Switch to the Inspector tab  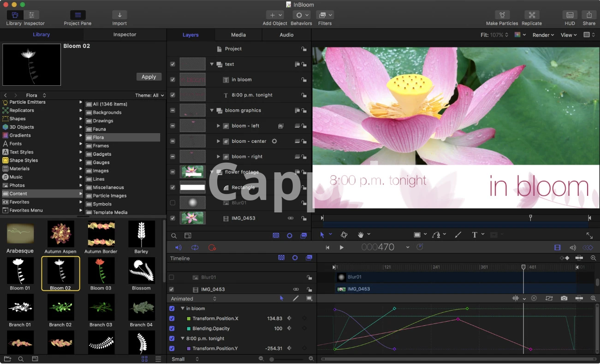pyautogui.click(x=125, y=35)
